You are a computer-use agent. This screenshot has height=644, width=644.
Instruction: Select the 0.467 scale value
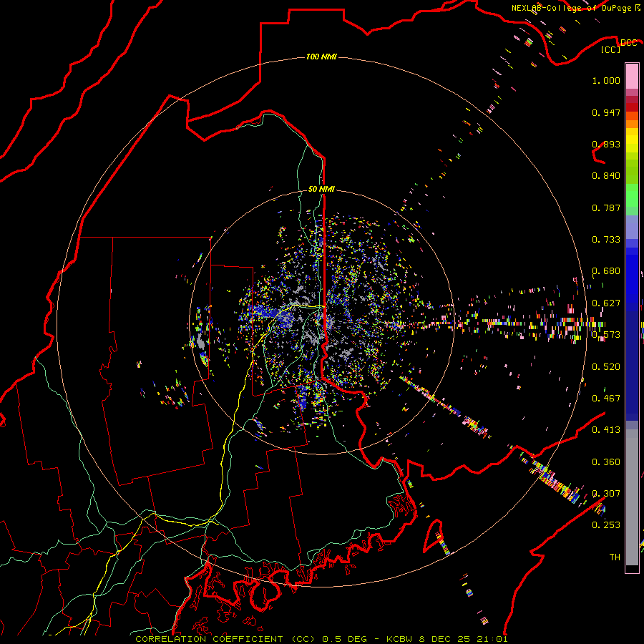[x=606, y=399]
